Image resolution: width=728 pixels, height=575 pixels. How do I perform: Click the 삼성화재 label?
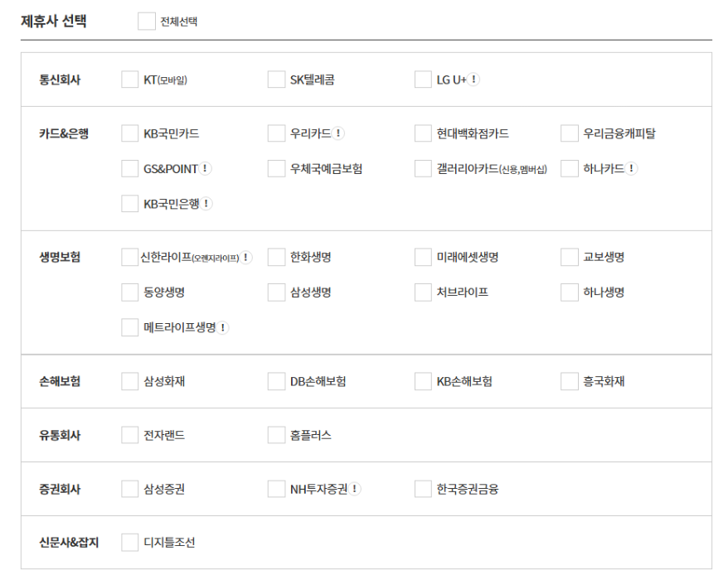[x=164, y=382]
